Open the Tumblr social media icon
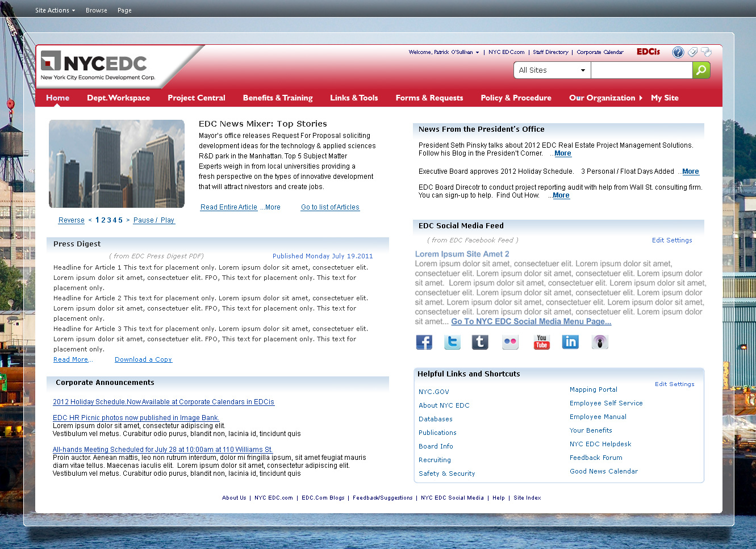The height and width of the screenshot is (549, 756). coord(480,342)
